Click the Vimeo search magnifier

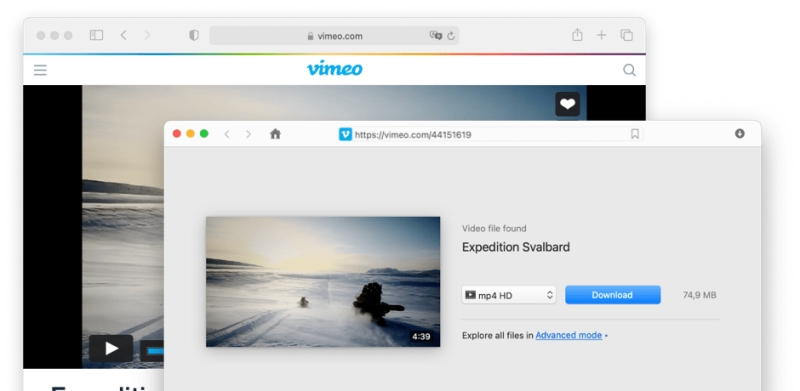tap(630, 70)
